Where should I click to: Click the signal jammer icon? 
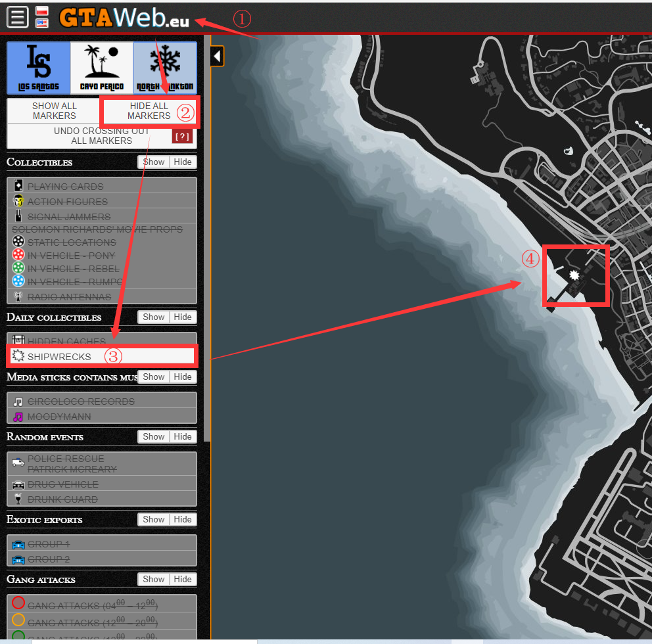click(x=18, y=216)
